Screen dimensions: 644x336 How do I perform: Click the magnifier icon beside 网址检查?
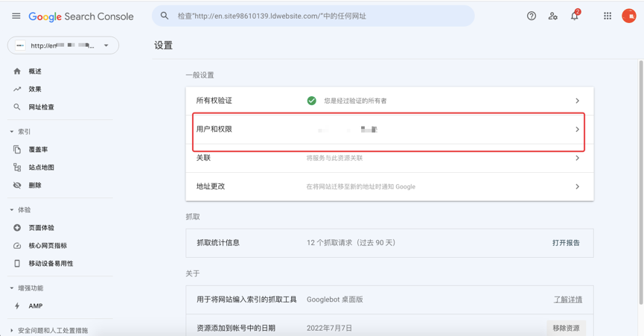tap(17, 107)
